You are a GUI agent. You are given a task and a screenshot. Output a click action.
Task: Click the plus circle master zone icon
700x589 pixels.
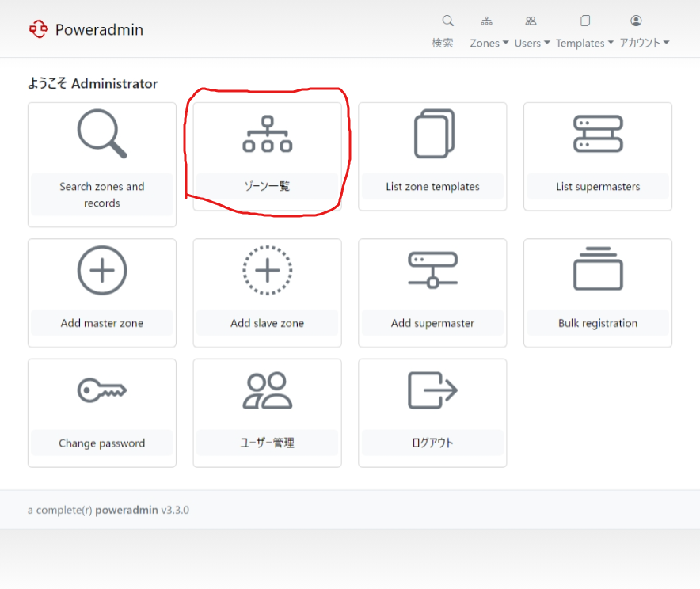click(x=102, y=271)
